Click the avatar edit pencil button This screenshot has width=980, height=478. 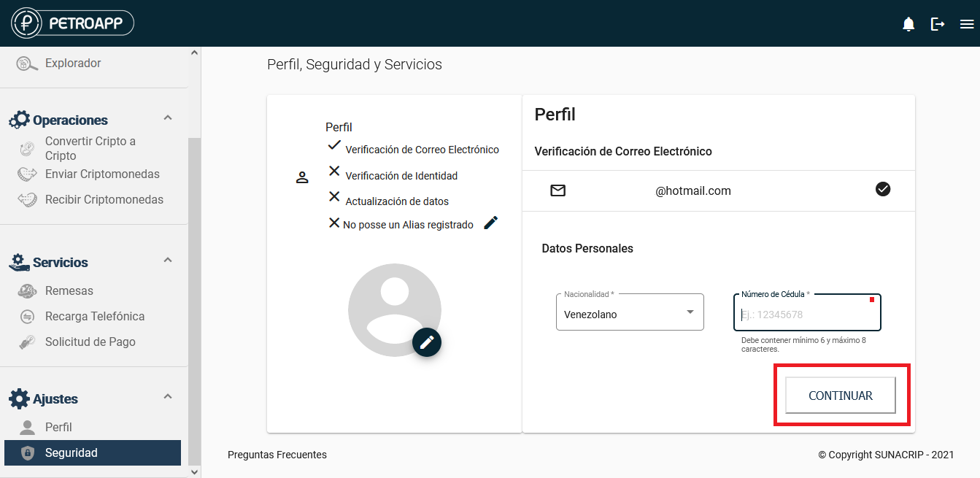tap(427, 342)
